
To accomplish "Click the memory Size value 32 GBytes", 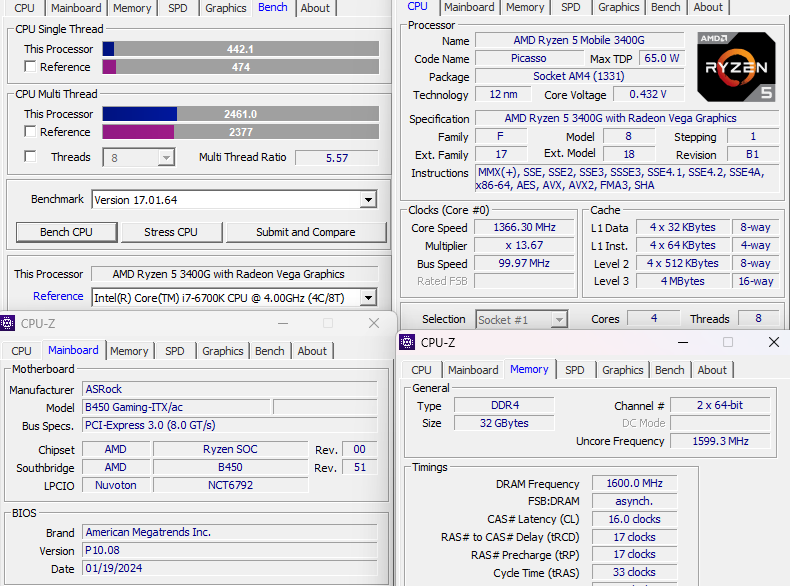I will click(x=504, y=423).
